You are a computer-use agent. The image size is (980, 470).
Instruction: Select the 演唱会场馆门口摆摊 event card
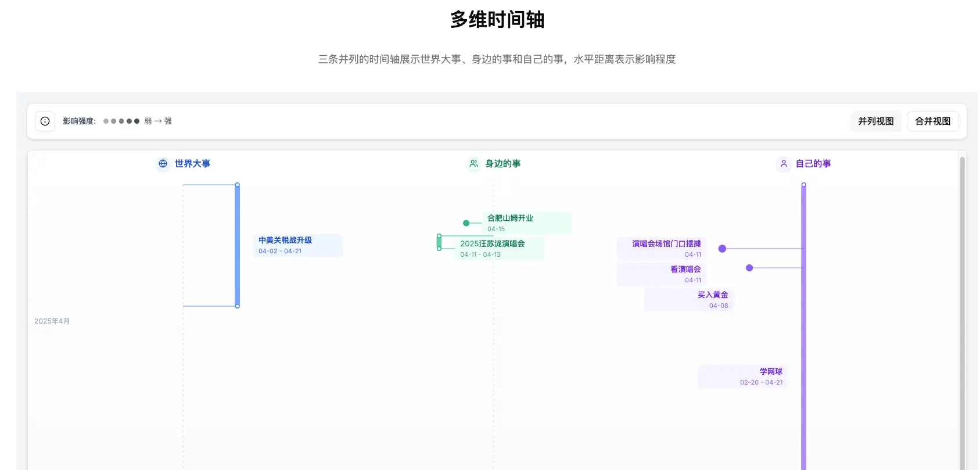click(x=661, y=249)
